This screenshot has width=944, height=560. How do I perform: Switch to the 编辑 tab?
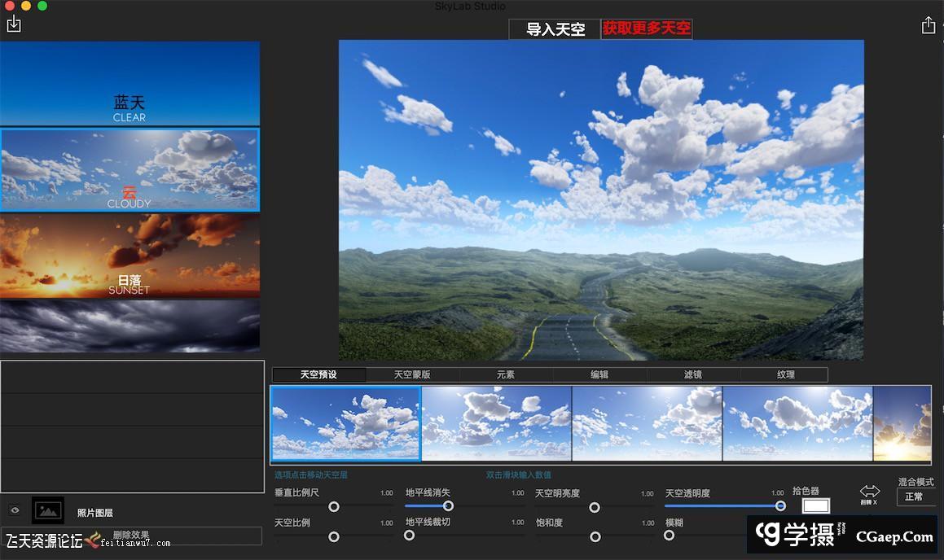pos(602,374)
